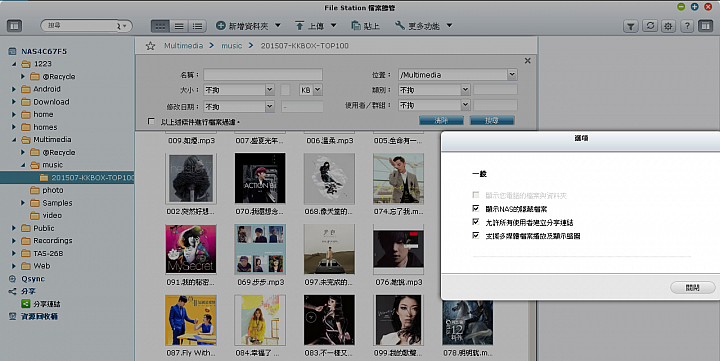Image resolution: width=720 pixels, height=361 pixels.
Task: Toggle the show NAS hidden files checkbox
Action: [476, 209]
